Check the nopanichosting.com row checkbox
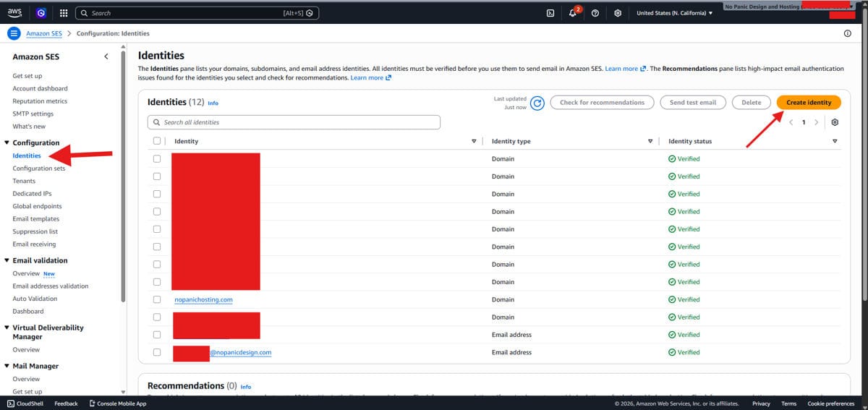868x410 pixels. point(157,299)
